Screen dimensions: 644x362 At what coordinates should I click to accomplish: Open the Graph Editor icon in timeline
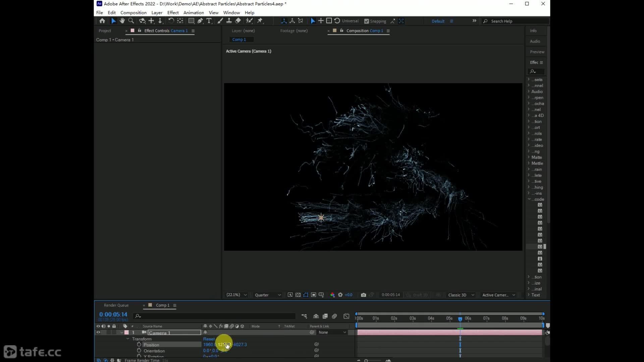(346, 316)
